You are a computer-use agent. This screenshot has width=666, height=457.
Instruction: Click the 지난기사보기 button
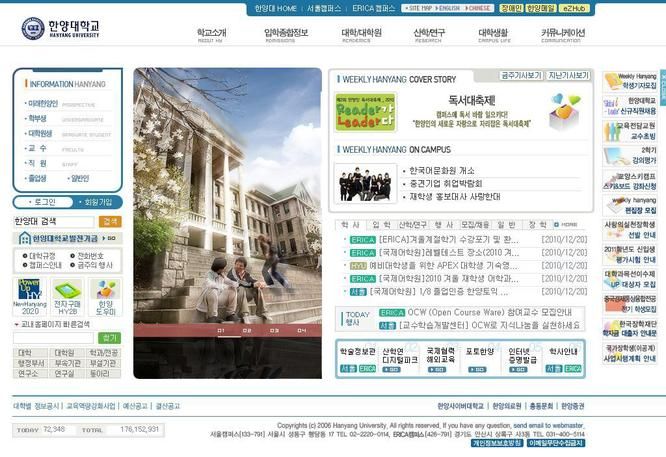click(x=568, y=76)
